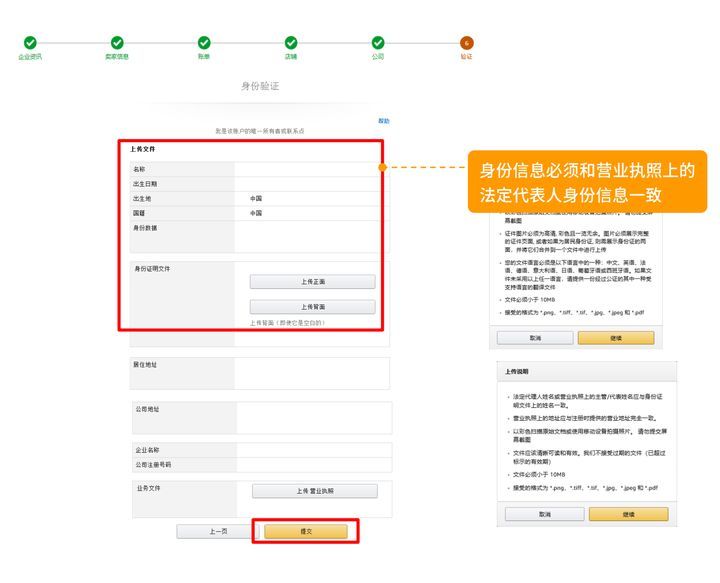The height and width of the screenshot is (583, 720).
Task: Go to the 卖家信息 step label
Action: pyautogui.click(x=117, y=56)
